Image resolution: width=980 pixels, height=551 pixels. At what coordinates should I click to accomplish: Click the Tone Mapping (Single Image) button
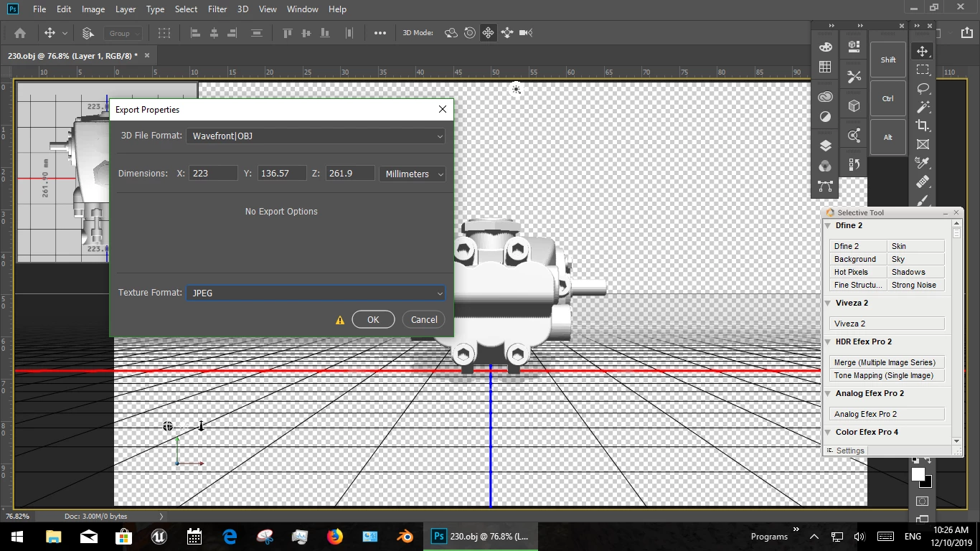886,376
